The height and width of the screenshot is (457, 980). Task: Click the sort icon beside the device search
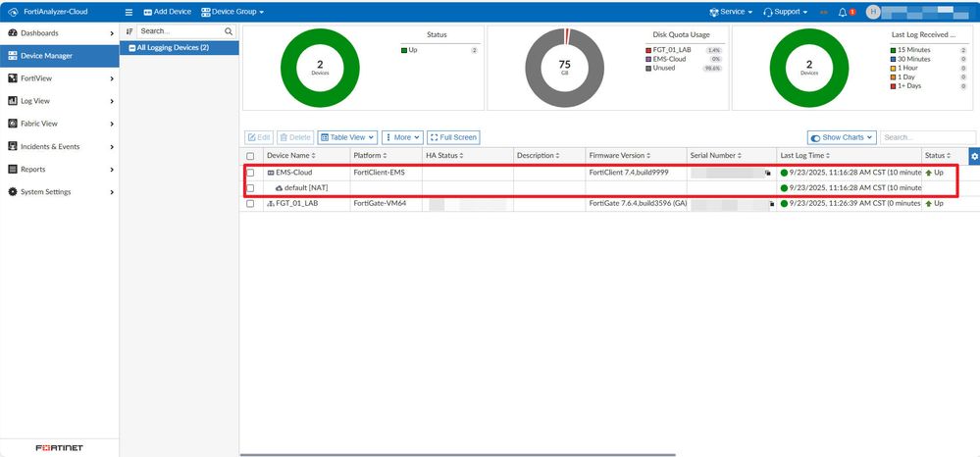click(x=129, y=31)
